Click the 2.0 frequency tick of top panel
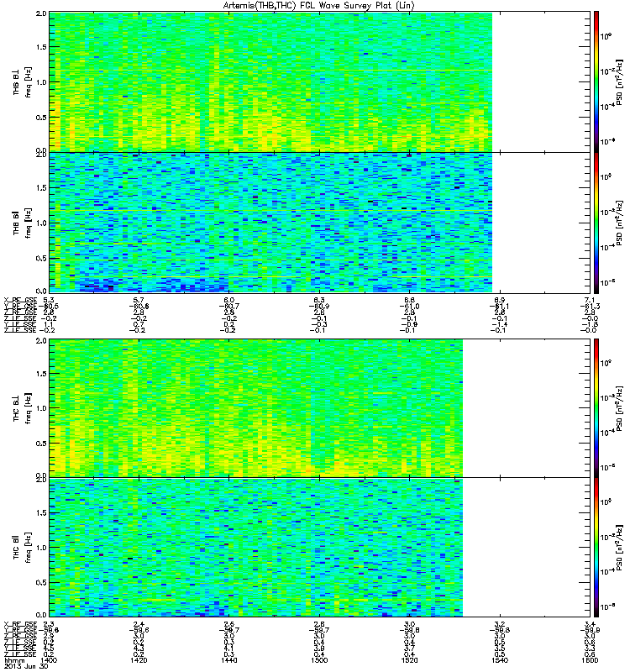This screenshot has height=672, width=630. [x=41, y=13]
